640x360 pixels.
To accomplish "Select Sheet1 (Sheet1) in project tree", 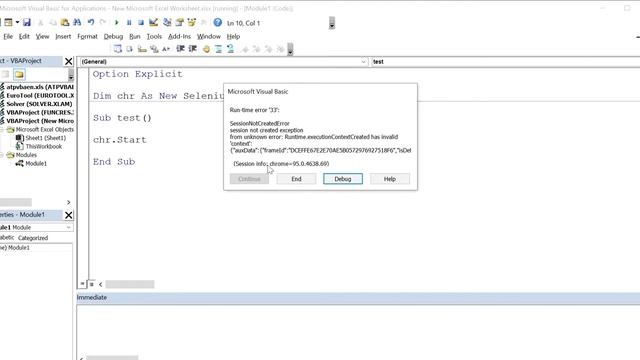I will point(45,138).
